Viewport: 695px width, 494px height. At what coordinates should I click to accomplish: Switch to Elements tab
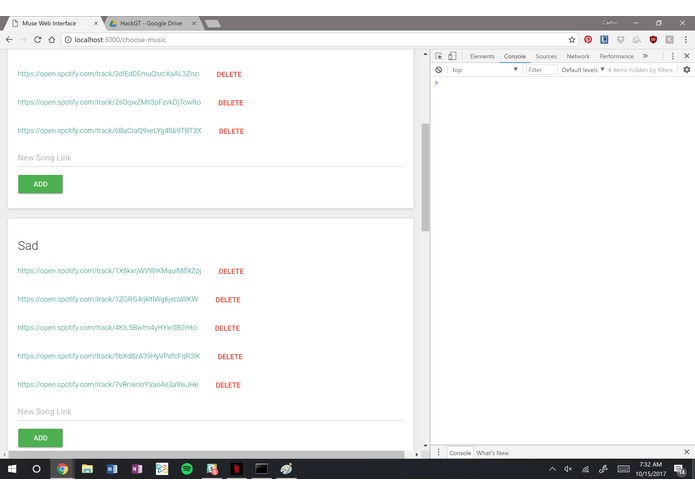pyautogui.click(x=482, y=56)
